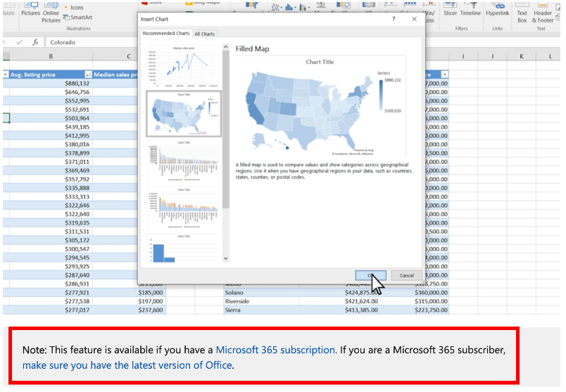Click Header & Footer ribbon icon
Viewport: 566px width, 392px height.
[543, 13]
